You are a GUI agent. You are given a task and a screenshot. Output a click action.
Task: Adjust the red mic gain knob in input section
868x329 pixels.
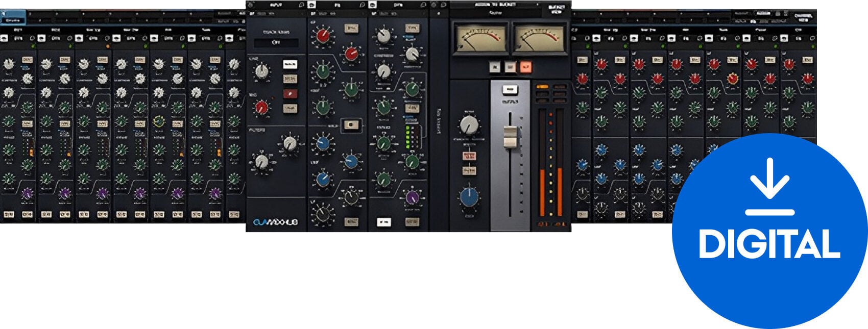(x=261, y=107)
